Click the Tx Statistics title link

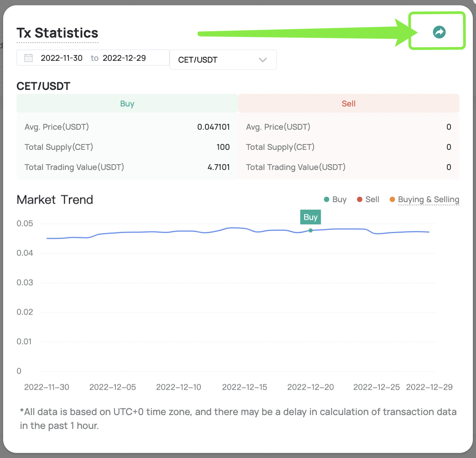tap(57, 33)
